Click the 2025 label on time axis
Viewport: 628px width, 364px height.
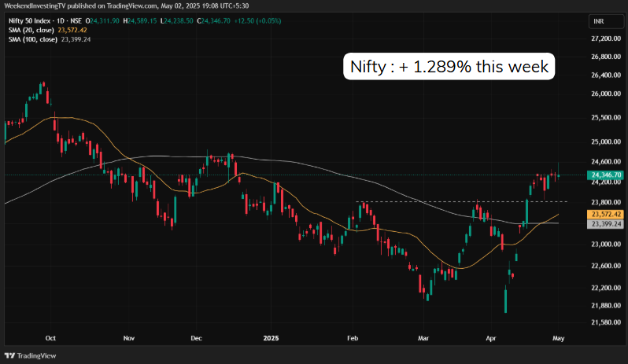271,338
